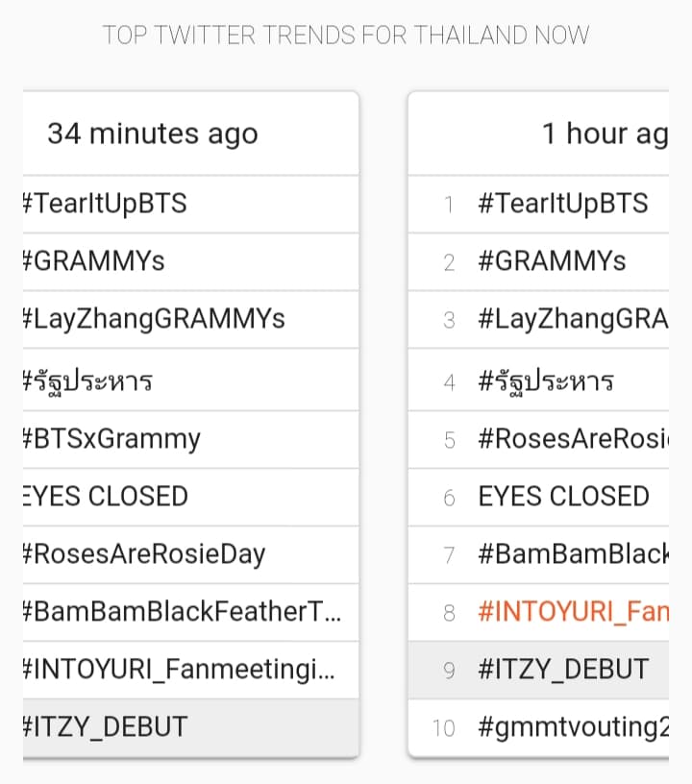
Task: Select rank 7 #BamBamBlack trend
Action: 573,554
